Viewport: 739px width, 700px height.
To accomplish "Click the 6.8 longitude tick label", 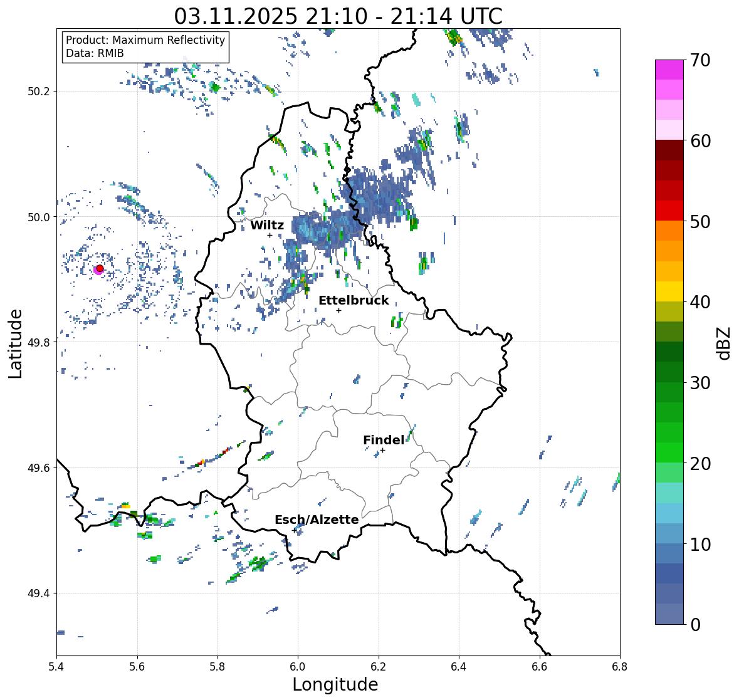I will [x=620, y=667].
